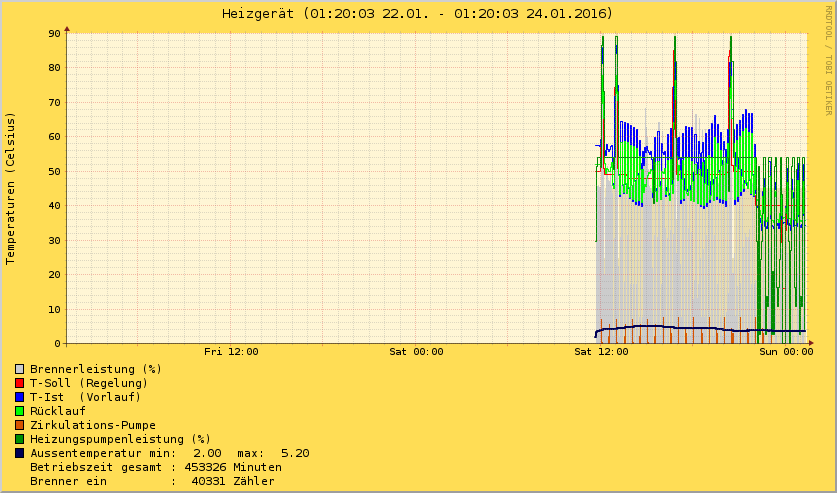
Task: Click the 'T-Ist (Vorlauf)' legend label
Action: point(85,397)
